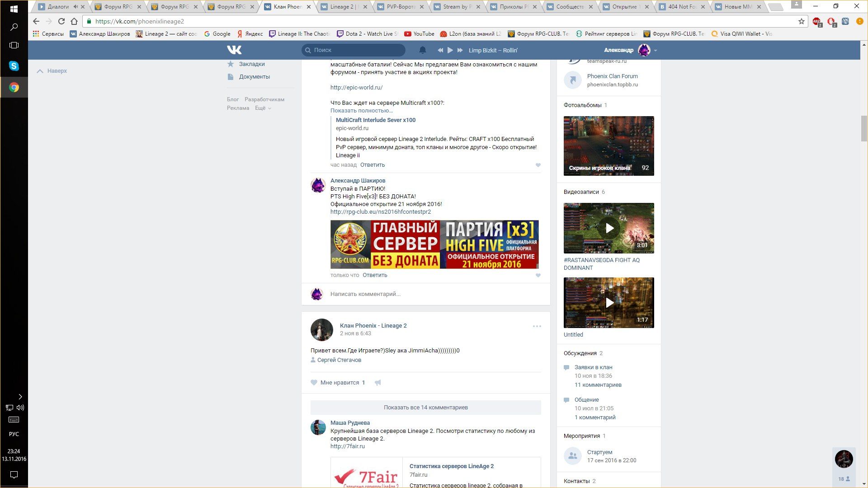The height and width of the screenshot is (488, 868).
Task: Open Windows Start menu
Action: coord(14,9)
